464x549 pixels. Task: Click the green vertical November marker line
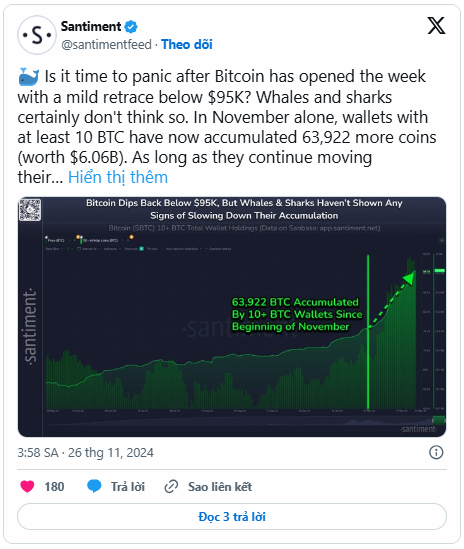click(x=368, y=334)
